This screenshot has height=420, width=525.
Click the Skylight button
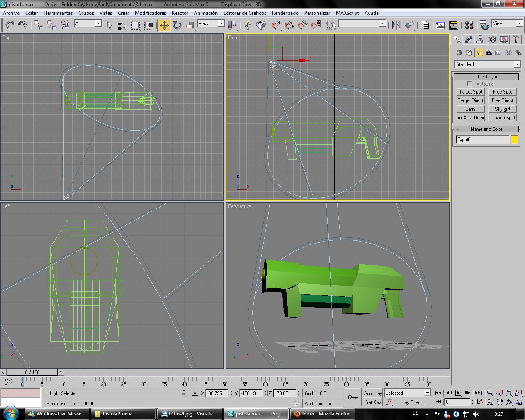point(502,109)
